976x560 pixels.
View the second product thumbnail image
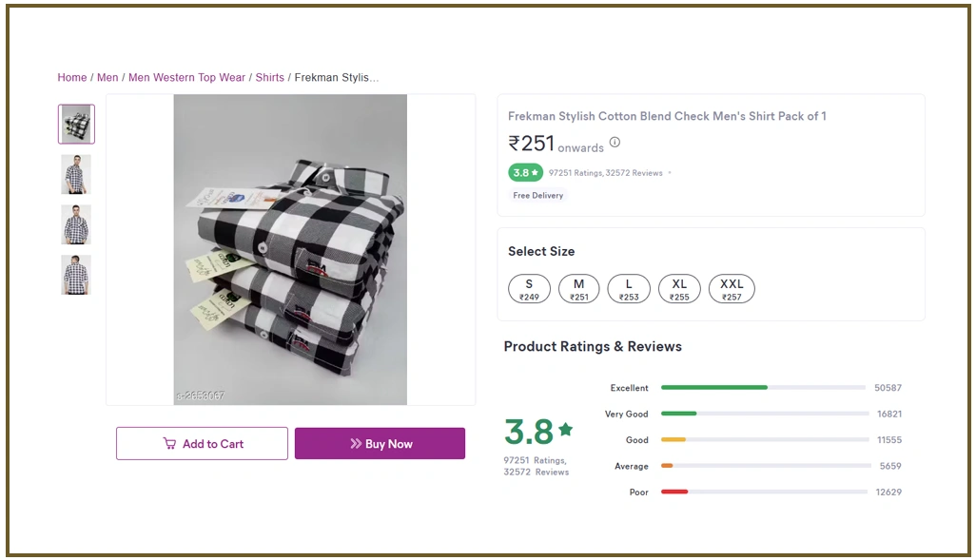(x=76, y=175)
